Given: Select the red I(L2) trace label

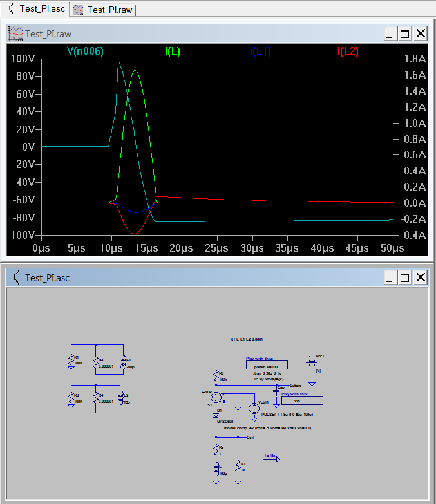Looking at the screenshot, I should pyautogui.click(x=348, y=51).
